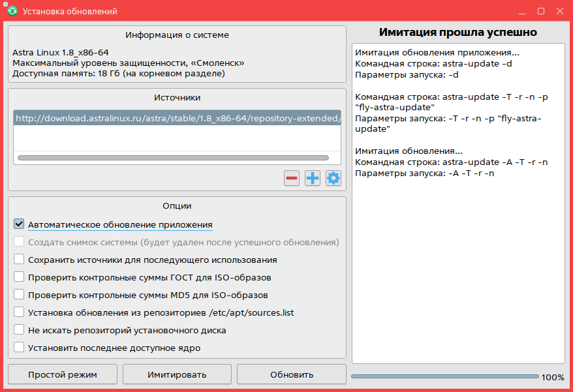
Task: Select the download.astralinux.ru repository source
Action: click(177, 119)
